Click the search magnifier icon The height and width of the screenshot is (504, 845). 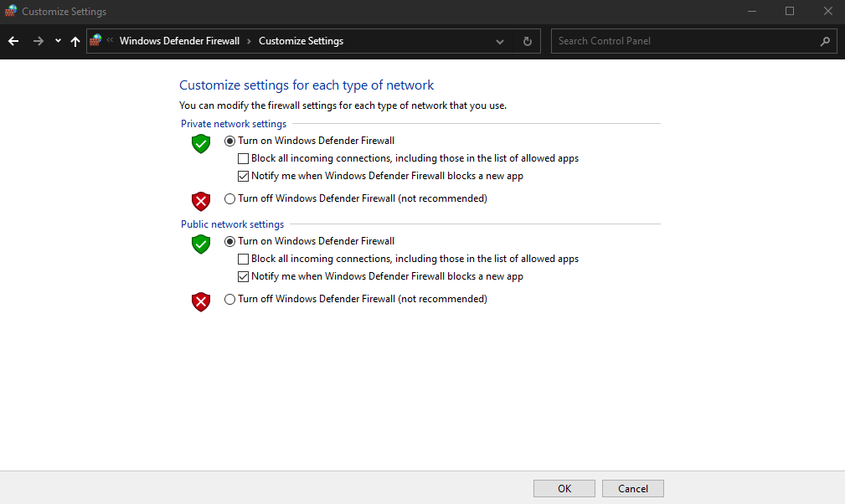point(825,41)
